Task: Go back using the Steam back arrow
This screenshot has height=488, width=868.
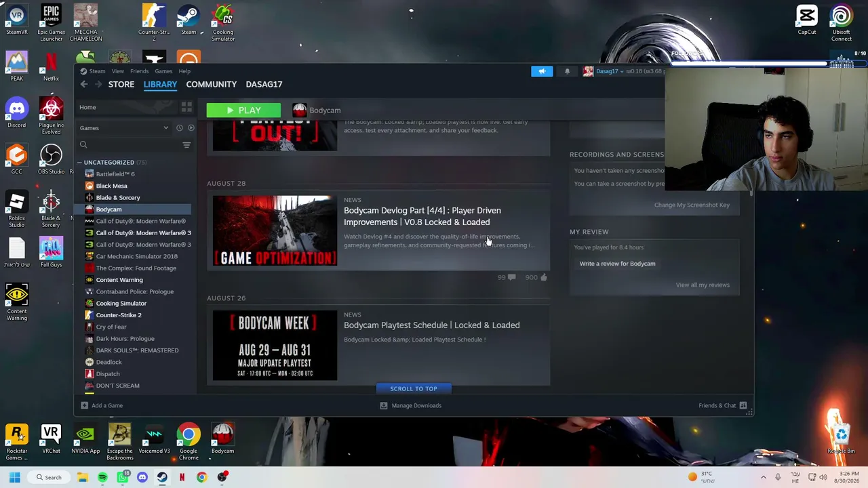Action: (84, 84)
